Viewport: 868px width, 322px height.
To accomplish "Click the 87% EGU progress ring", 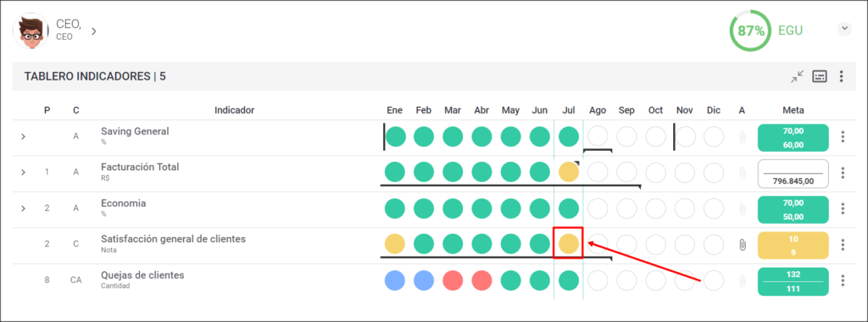I will click(x=750, y=31).
